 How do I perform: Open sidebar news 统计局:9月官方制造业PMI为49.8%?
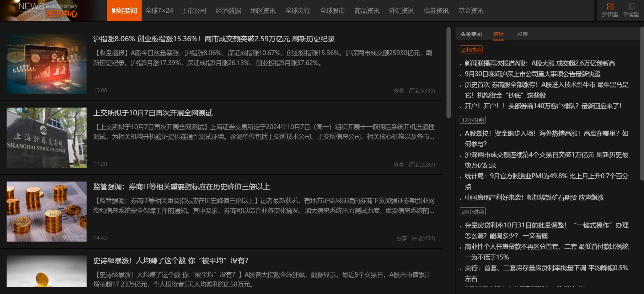(x=547, y=182)
